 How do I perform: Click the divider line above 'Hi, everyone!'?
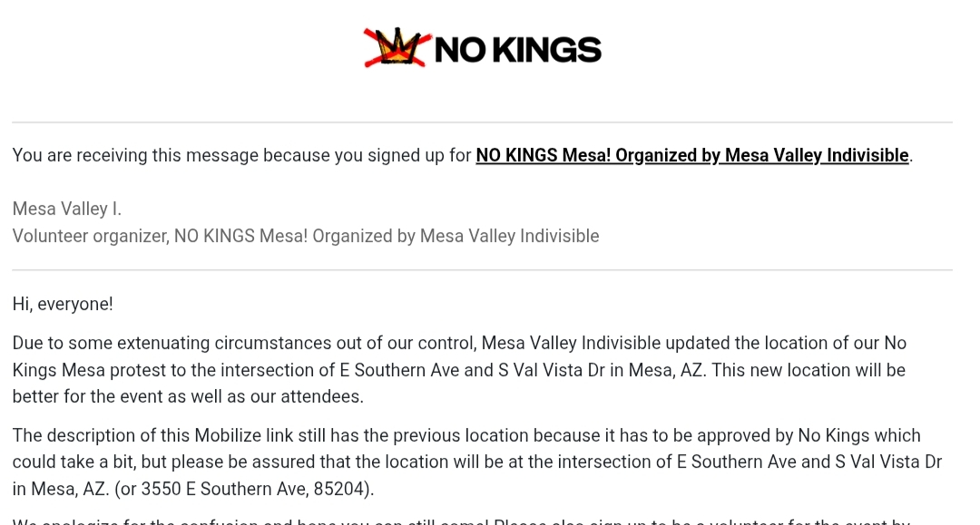(482, 270)
